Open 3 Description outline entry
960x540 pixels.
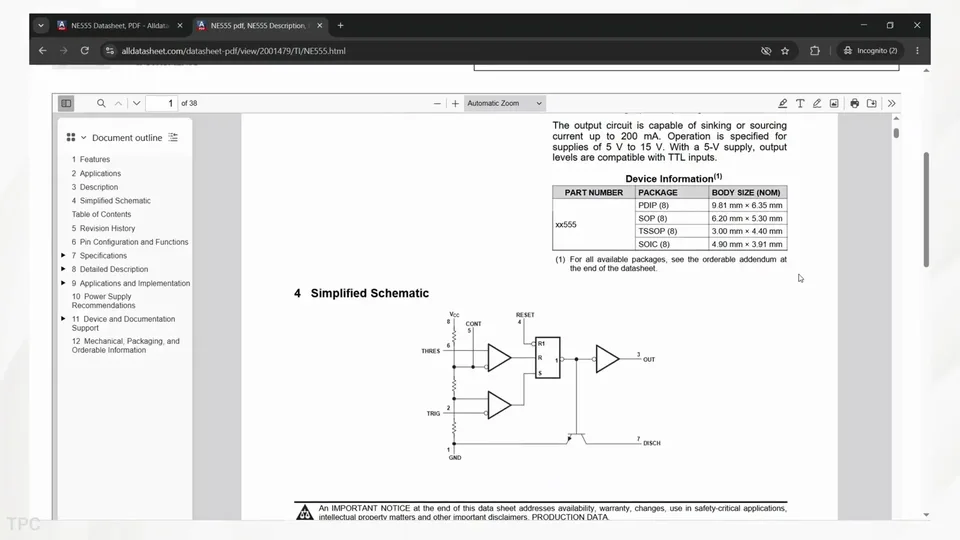pos(95,187)
